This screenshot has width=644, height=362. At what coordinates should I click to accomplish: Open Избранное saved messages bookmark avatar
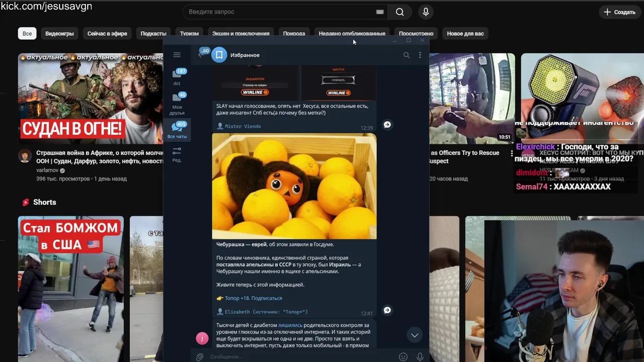[x=219, y=55]
